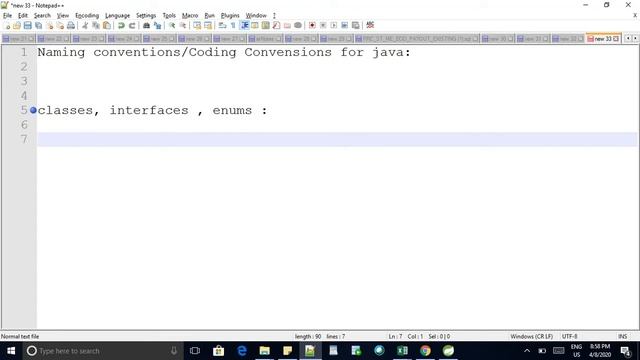This screenshot has height=360, width=640.
Task: Create a new document via toolbar New icon
Action: [7, 25]
